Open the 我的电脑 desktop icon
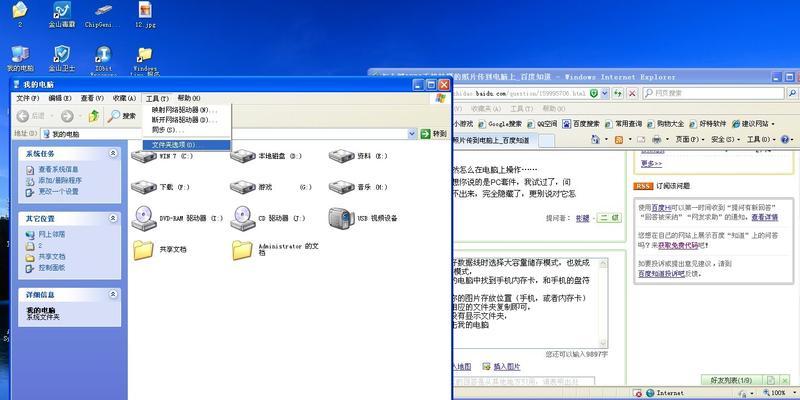The image size is (800, 400). click(20, 58)
